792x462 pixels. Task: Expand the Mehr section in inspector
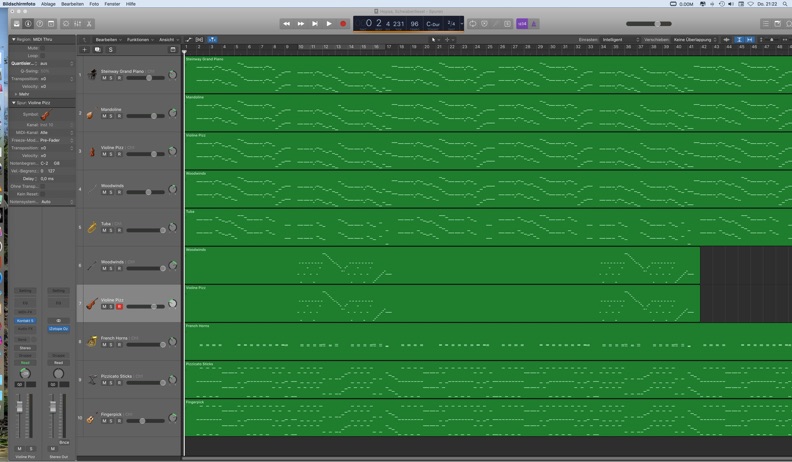tap(16, 94)
